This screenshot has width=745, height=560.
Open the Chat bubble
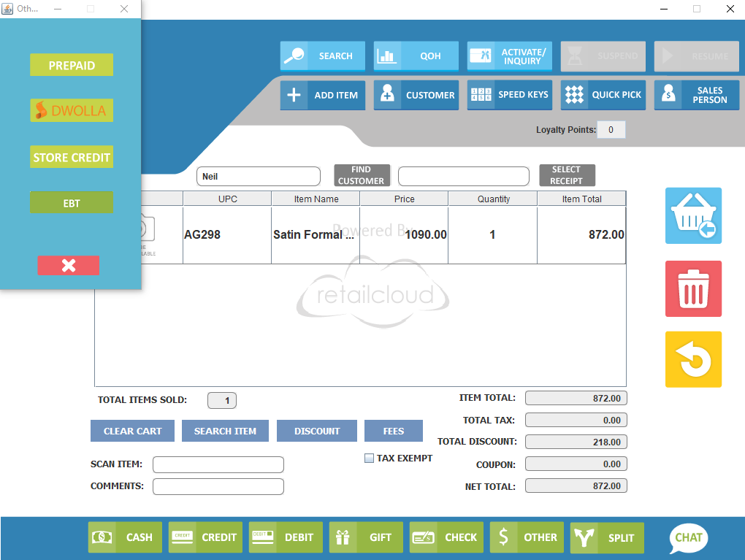[x=687, y=538]
